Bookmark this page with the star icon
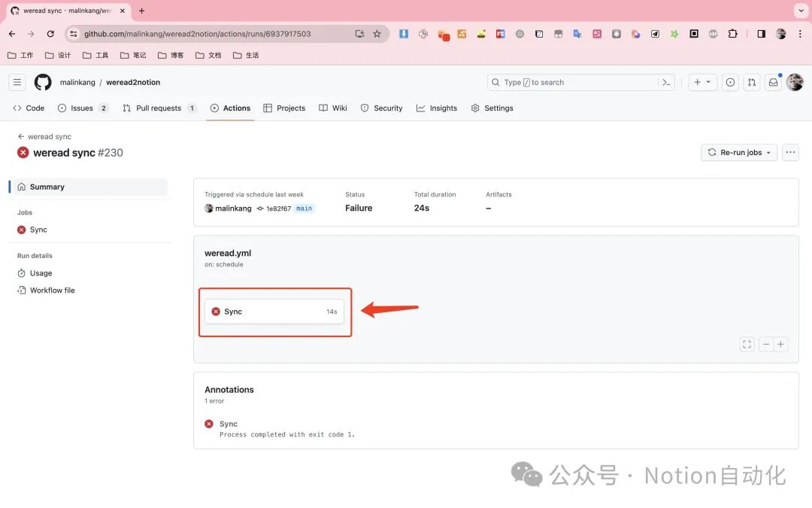The image size is (812, 508). point(377,34)
